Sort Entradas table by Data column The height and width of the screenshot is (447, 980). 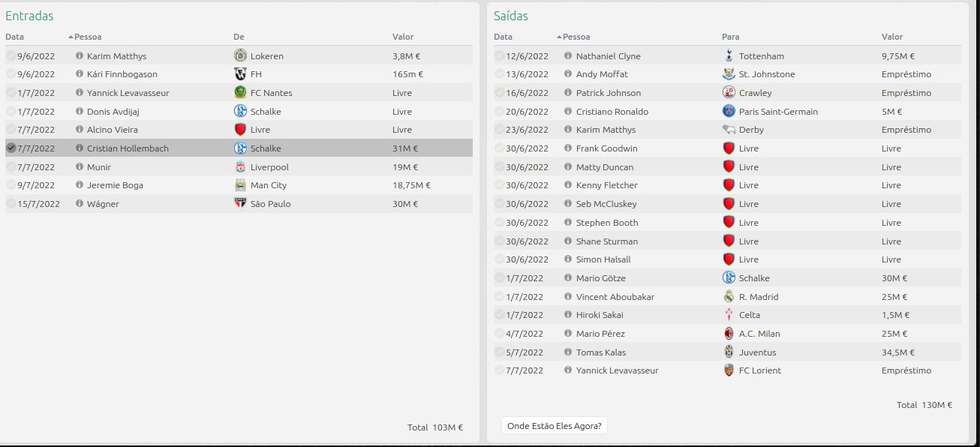[x=14, y=37]
